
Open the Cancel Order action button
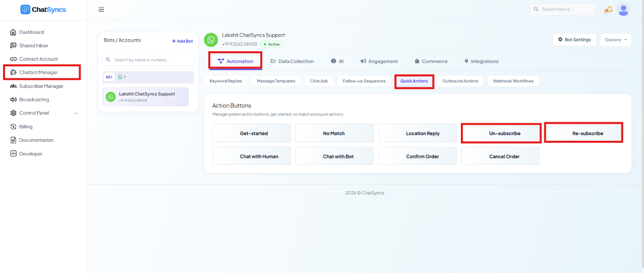tap(501, 156)
